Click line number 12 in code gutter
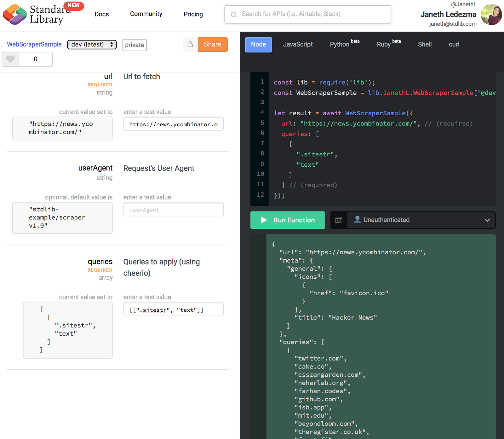504x439 pixels. tap(261, 194)
